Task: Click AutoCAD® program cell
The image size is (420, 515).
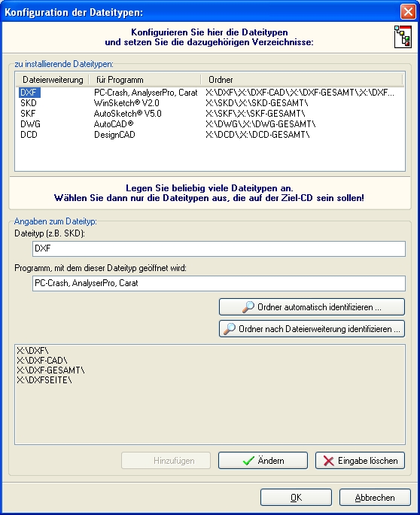Action: pos(114,124)
